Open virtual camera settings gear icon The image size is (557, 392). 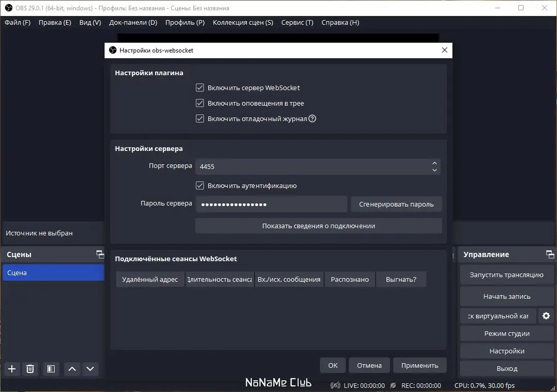pyautogui.click(x=546, y=316)
